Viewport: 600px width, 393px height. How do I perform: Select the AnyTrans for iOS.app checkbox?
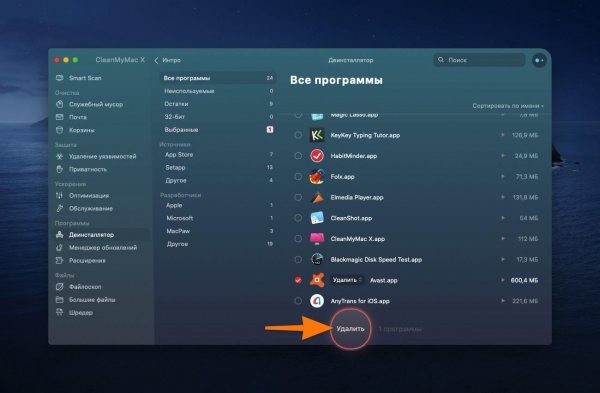[x=298, y=301]
